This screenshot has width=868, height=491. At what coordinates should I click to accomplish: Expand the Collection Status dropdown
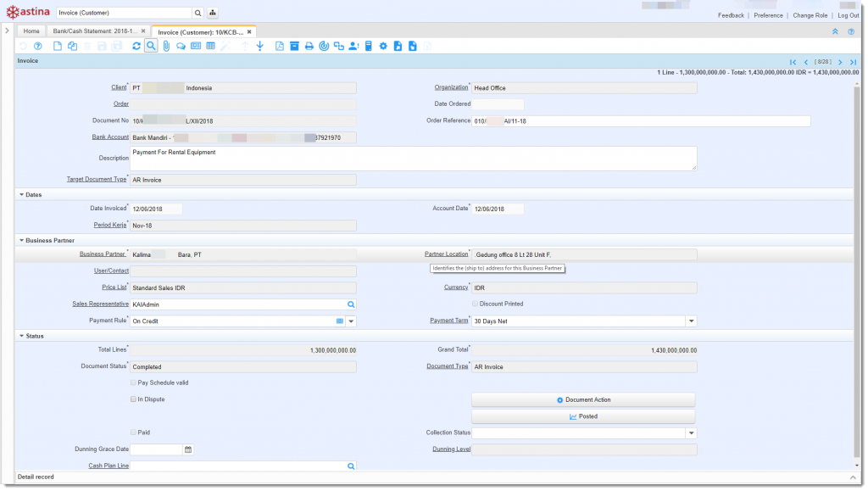tap(691, 433)
